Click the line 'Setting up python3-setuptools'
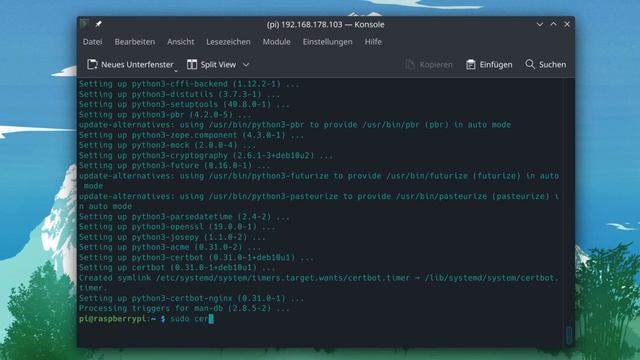The height and width of the screenshot is (360, 640). [184, 104]
